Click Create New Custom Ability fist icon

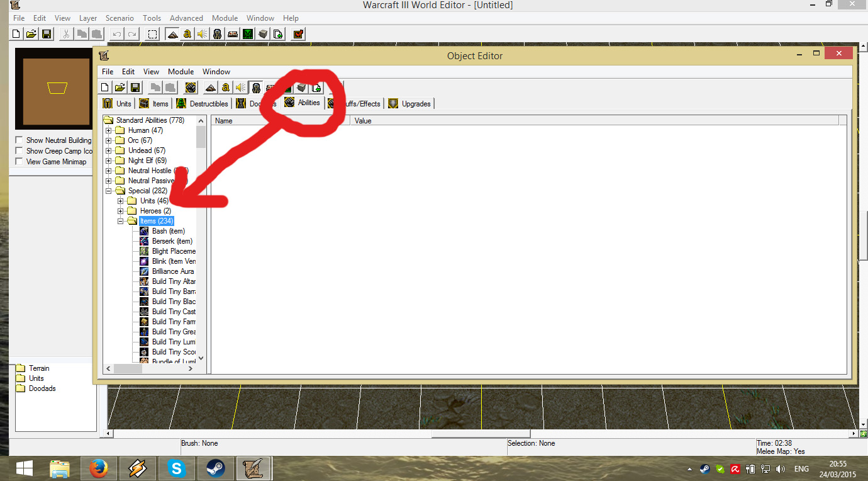191,88
